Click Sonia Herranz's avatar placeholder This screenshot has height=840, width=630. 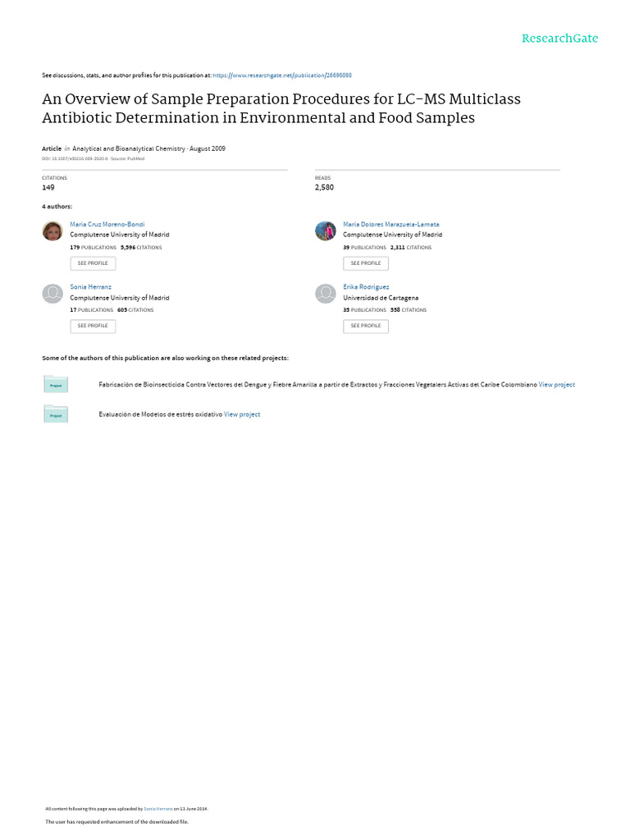[x=52, y=294]
